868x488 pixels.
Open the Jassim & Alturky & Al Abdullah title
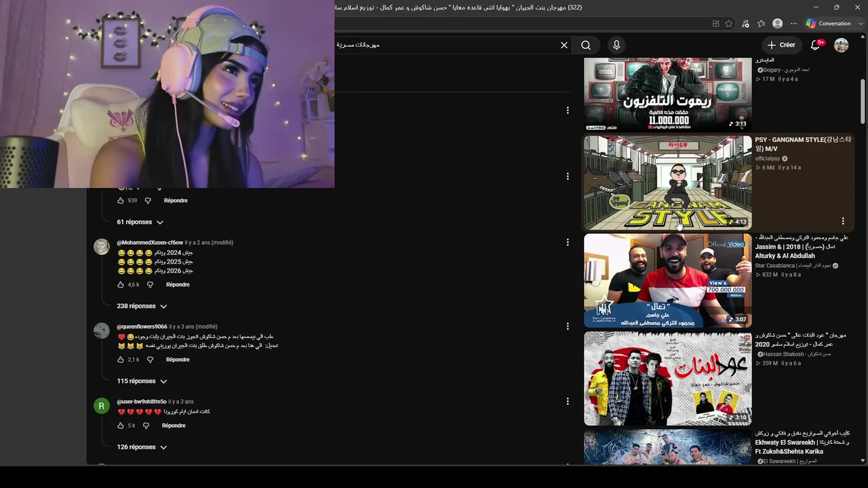802,247
